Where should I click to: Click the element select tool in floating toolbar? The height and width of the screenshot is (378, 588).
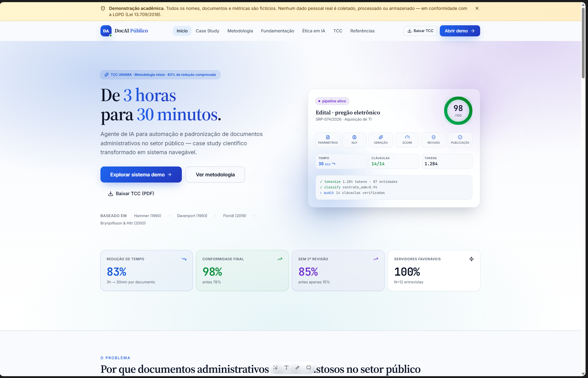(x=276, y=368)
